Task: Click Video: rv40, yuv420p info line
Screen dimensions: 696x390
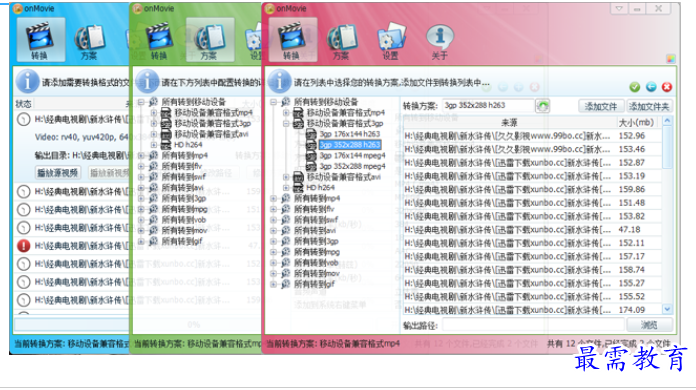Action: [82, 137]
